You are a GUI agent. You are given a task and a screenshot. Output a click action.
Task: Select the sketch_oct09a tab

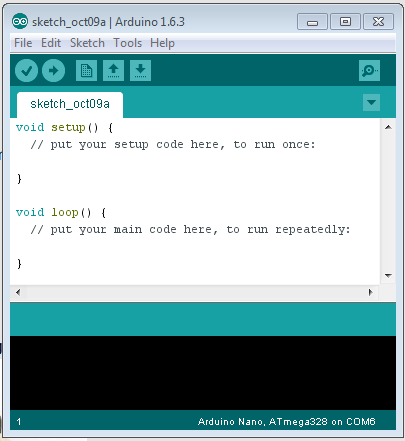[x=70, y=104]
